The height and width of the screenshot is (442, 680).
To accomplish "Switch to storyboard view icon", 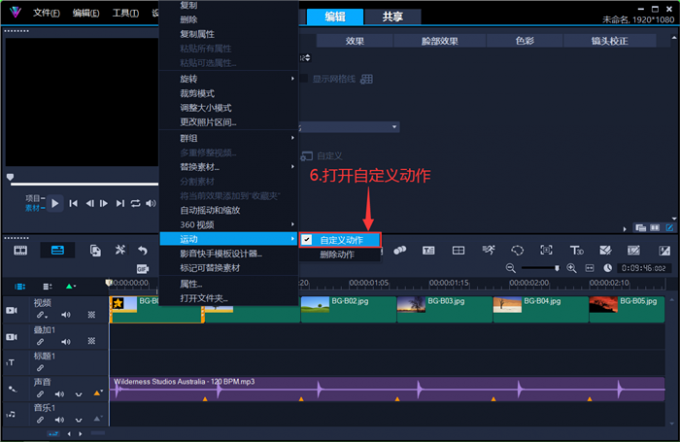I will (x=20, y=251).
